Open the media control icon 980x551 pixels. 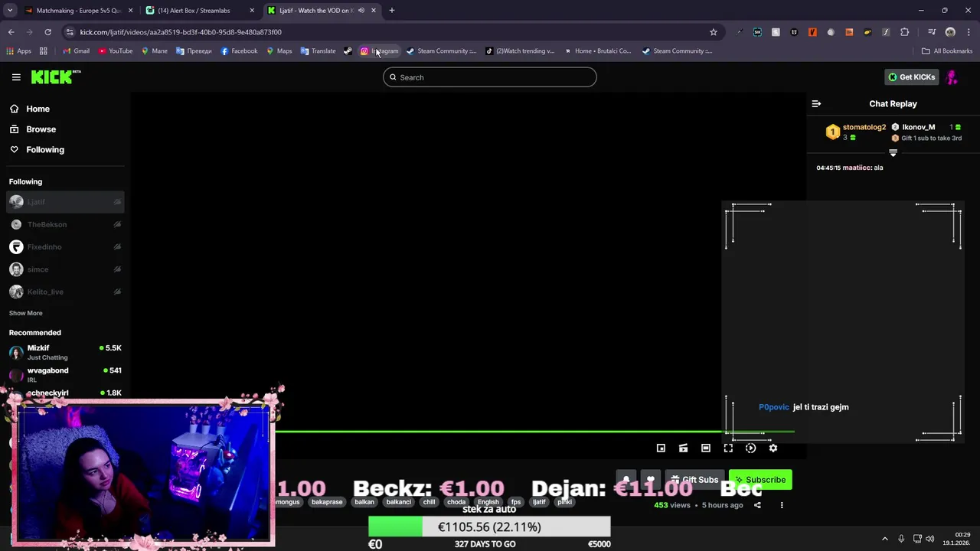tap(932, 32)
